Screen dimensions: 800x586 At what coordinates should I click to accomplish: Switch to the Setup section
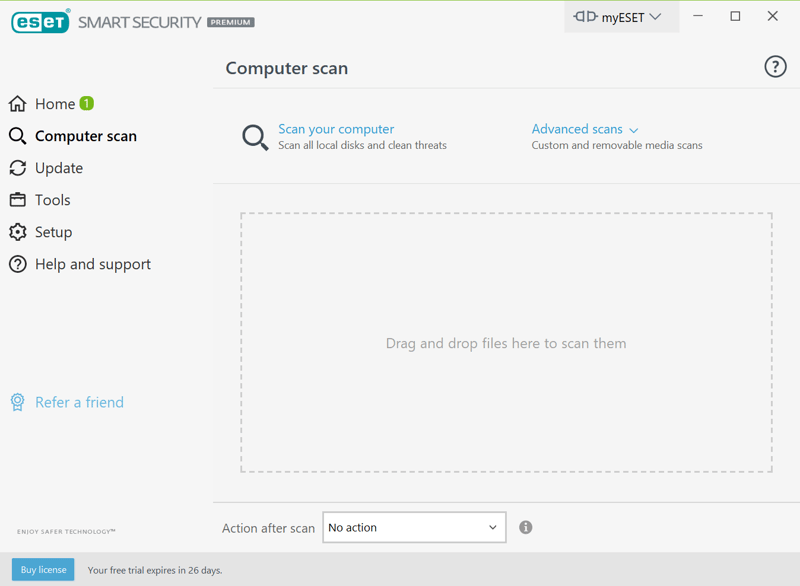click(x=54, y=232)
